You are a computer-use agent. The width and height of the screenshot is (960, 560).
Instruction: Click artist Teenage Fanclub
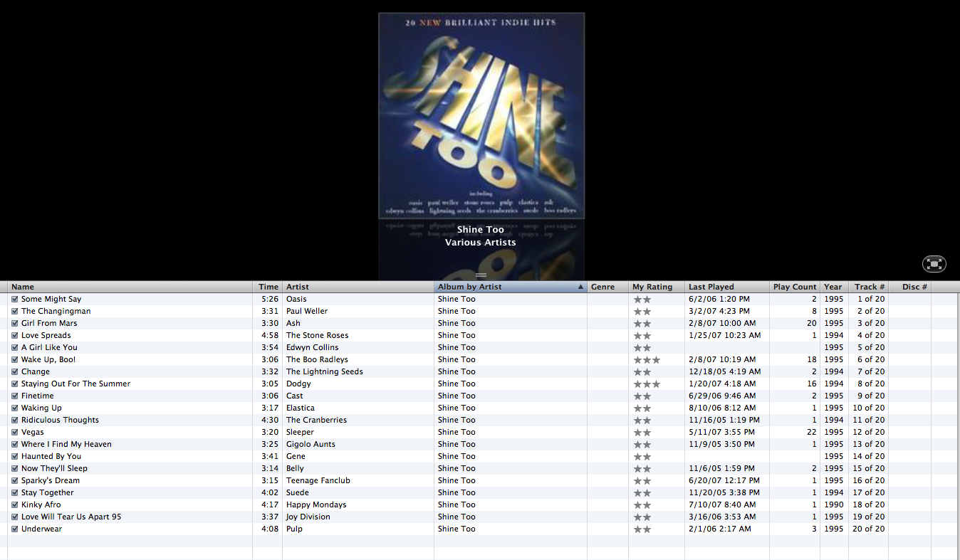click(x=318, y=480)
